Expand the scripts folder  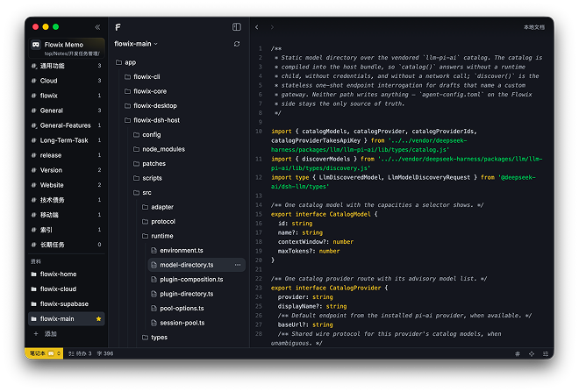pos(147,178)
